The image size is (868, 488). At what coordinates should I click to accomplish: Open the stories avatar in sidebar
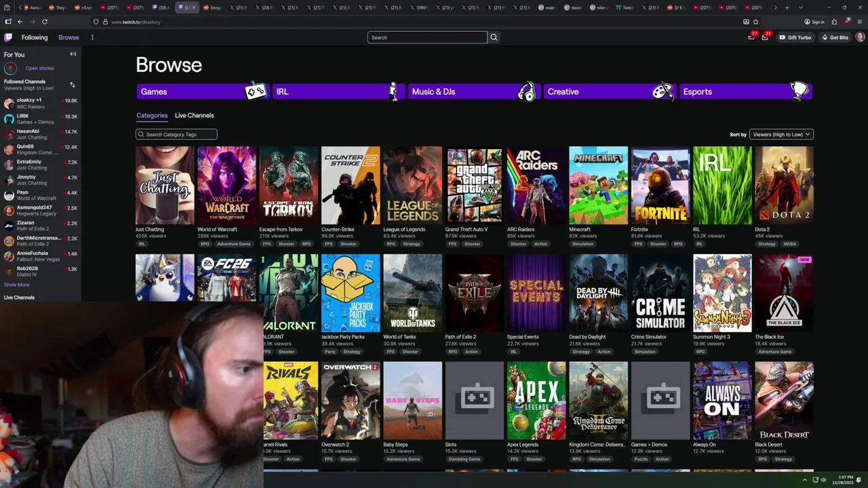pos(10,68)
